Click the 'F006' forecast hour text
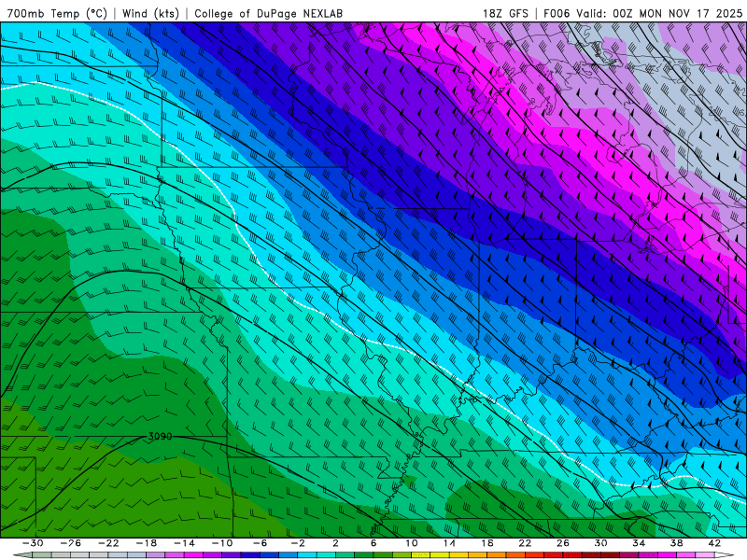The width and height of the screenshot is (747, 560). tap(557, 13)
